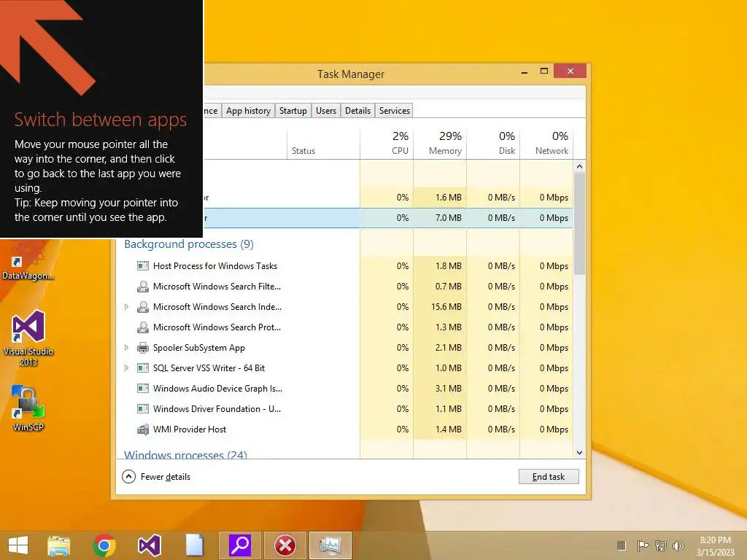Launch Google Chrome from the taskbar
The width and height of the screenshot is (747, 560).
(x=104, y=545)
